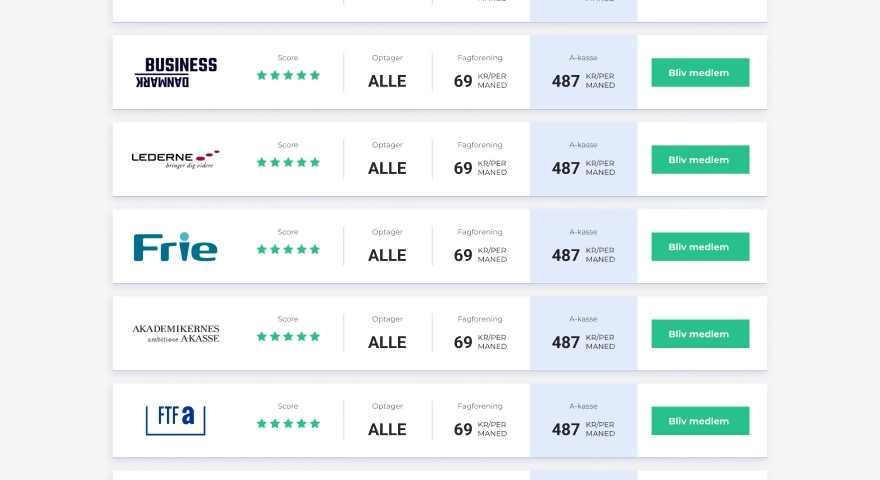Click Lederne's five-star score
880x480 pixels.
[288, 162]
